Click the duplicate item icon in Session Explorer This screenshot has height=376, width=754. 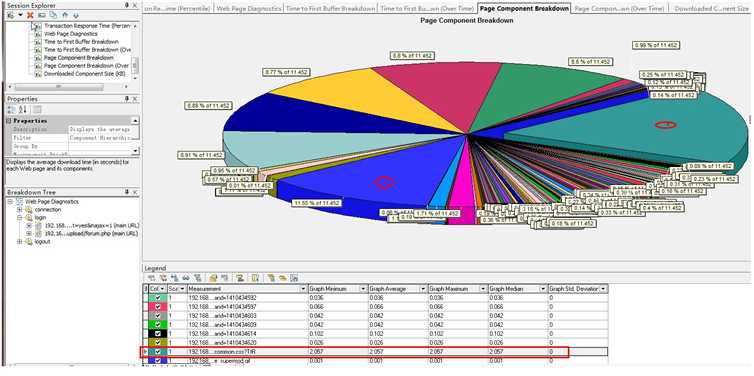(53, 15)
